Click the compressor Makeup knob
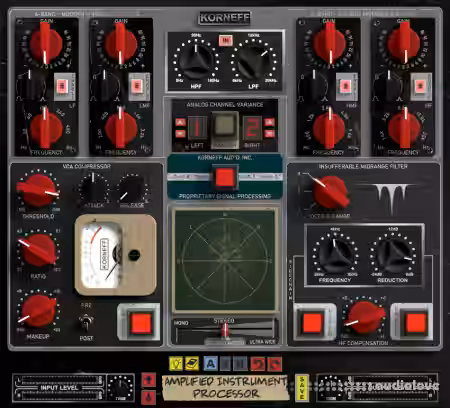450x408 pixels. pyautogui.click(x=38, y=311)
